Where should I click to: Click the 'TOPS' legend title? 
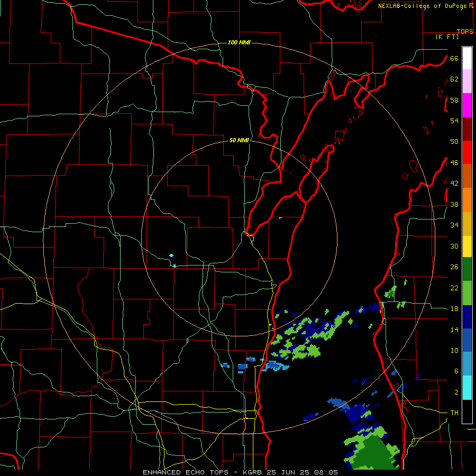465,32
